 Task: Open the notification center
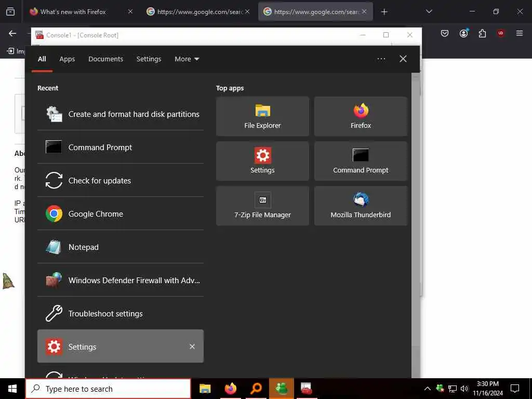click(x=515, y=389)
